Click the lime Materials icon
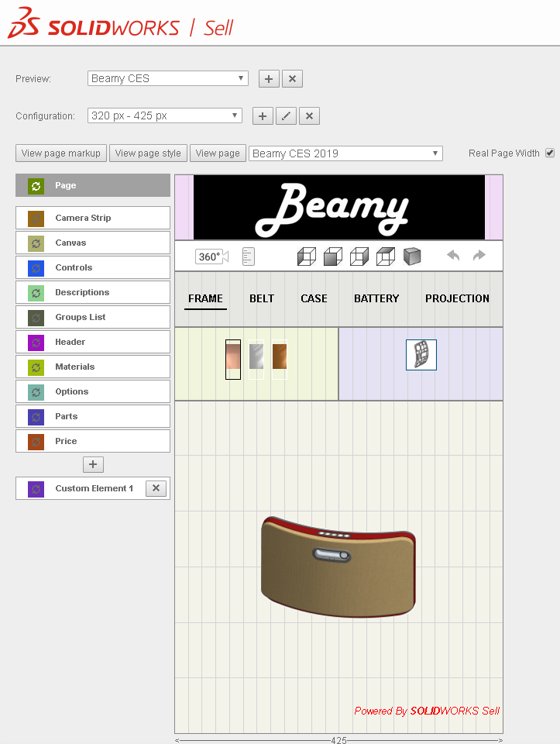This screenshot has width=560, height=744. (36, 367)
